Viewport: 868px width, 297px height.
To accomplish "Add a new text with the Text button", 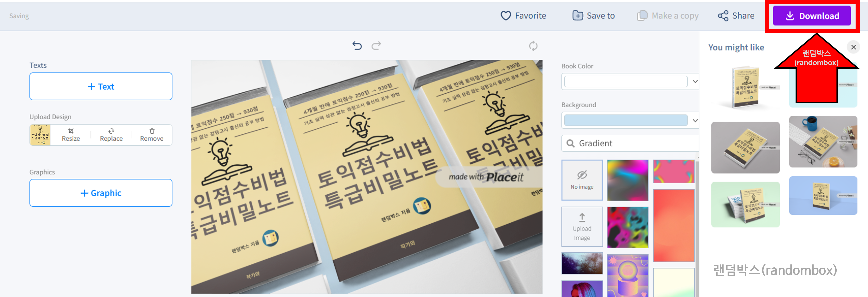I will coord(101,86).
